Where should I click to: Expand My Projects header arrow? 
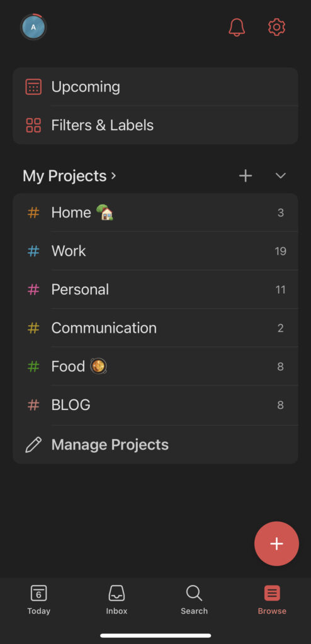point(114,176)
